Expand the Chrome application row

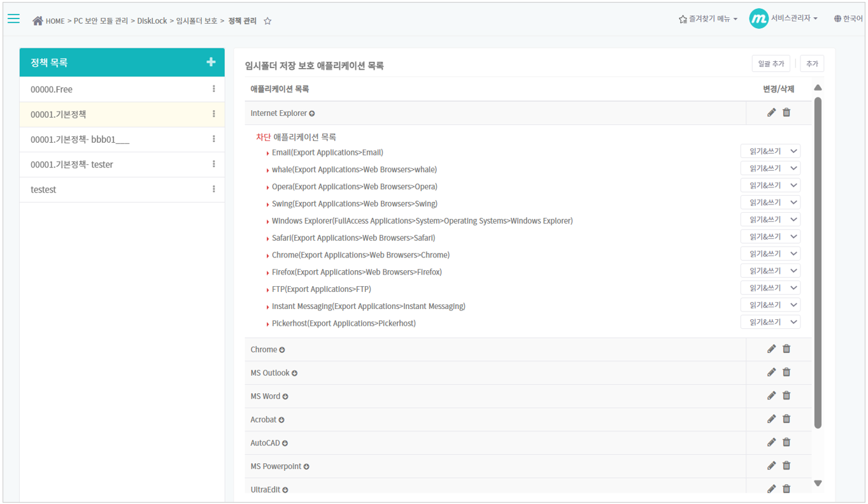pyautogui.click(x=282, y=350)
